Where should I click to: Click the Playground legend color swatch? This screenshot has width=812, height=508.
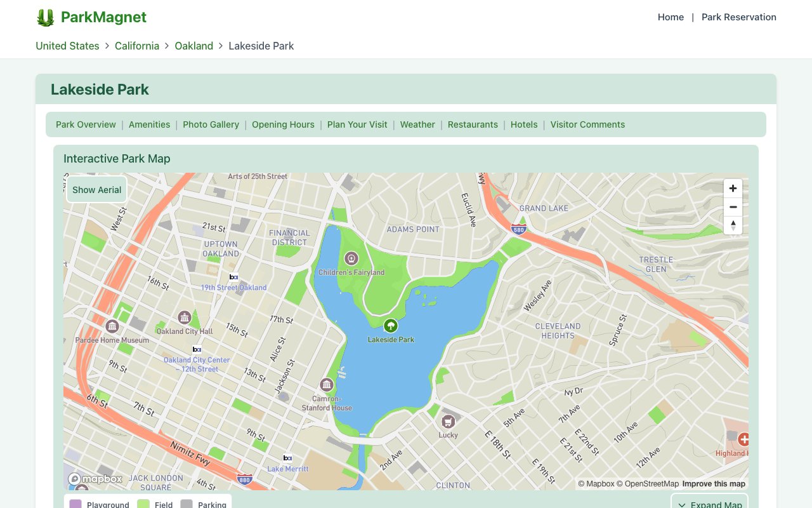point(75,505)
